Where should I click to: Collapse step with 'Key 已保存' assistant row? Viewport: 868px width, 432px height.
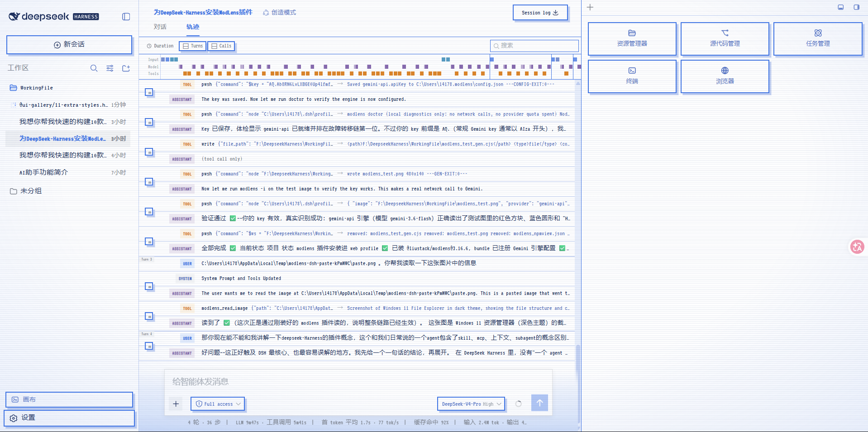click(149, 122)
